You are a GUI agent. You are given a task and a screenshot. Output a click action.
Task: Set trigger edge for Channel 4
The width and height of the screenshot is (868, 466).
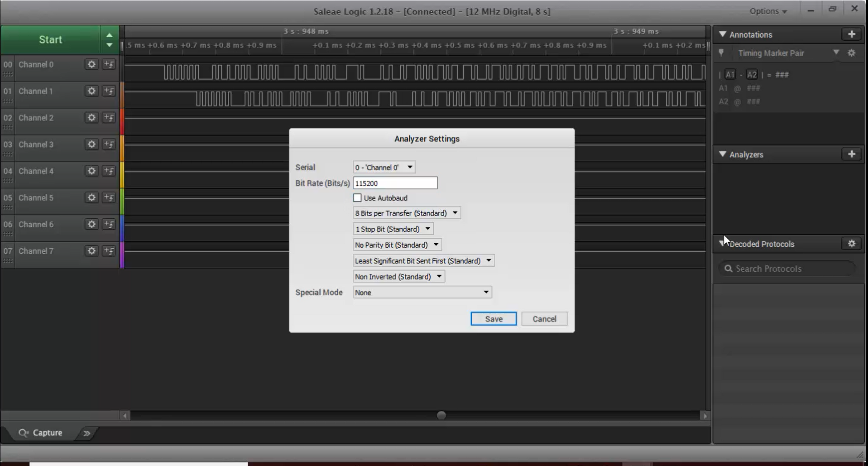[x=109, y=171]
